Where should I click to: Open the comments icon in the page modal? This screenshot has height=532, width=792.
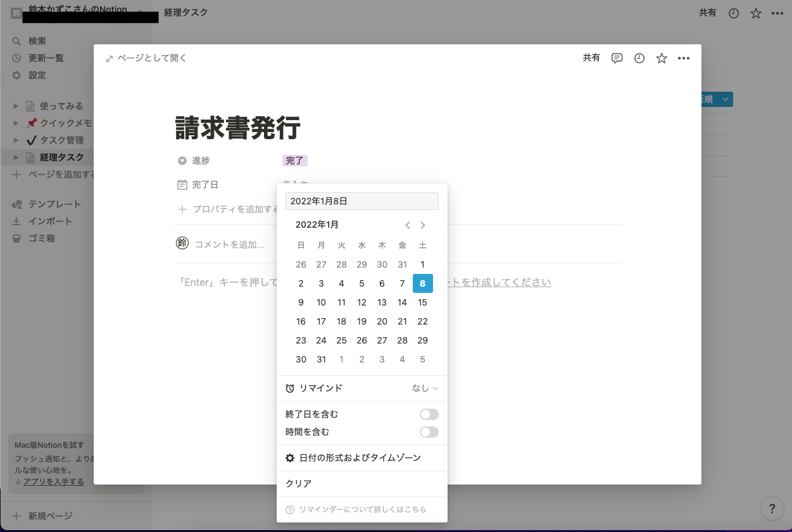coord(617,58)
